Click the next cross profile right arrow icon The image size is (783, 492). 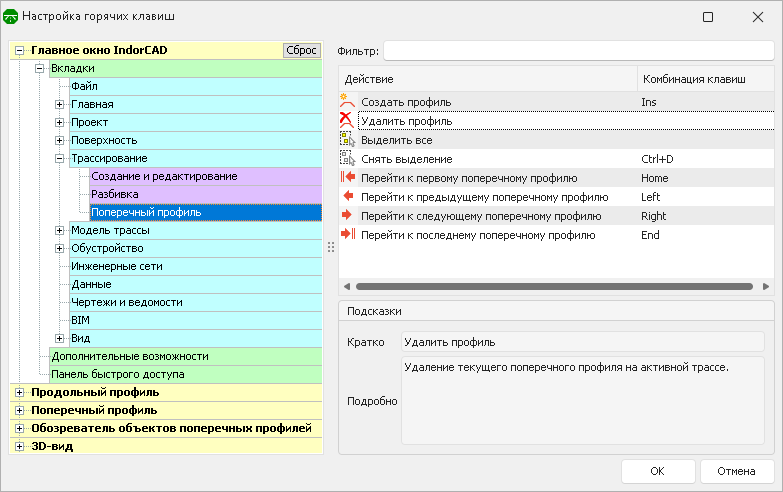347,216
